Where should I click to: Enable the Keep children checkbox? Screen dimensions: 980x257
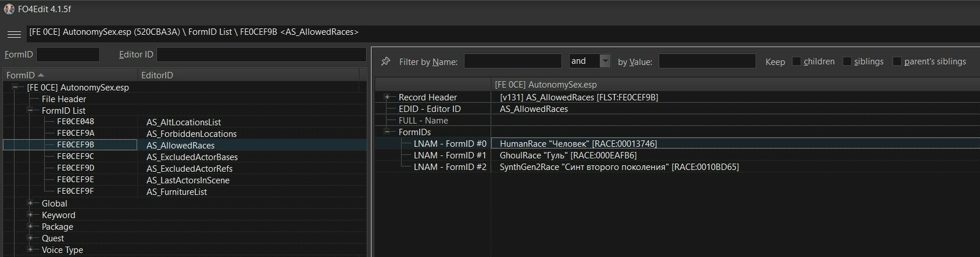click(796, 61)
